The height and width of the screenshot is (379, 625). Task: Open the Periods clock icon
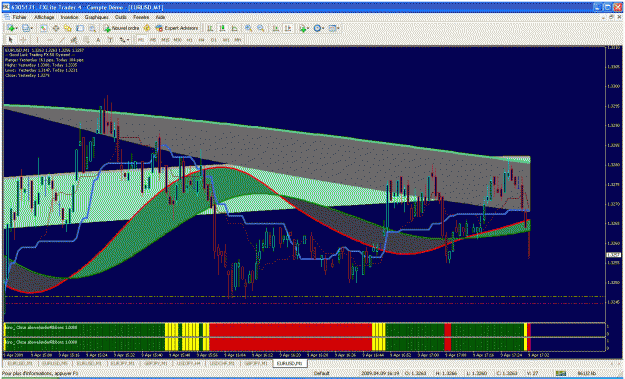pos(317,28)
